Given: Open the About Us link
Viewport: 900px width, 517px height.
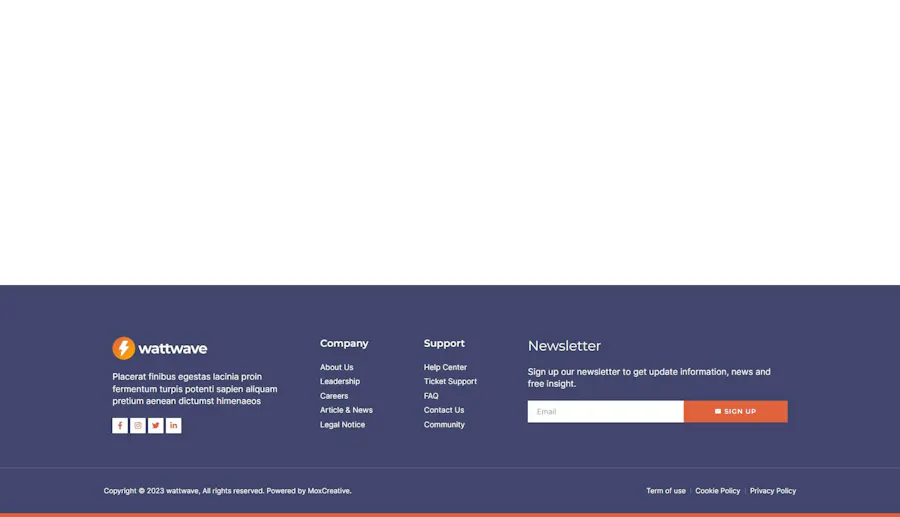Looking at the screenshot, I should (x=336, y=367).
